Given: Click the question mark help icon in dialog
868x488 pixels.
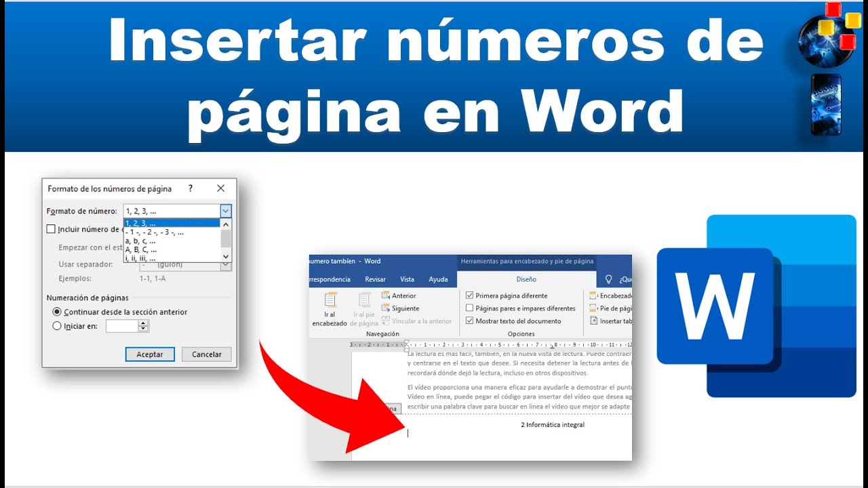Looking at the screenshot, I should 191,188.
